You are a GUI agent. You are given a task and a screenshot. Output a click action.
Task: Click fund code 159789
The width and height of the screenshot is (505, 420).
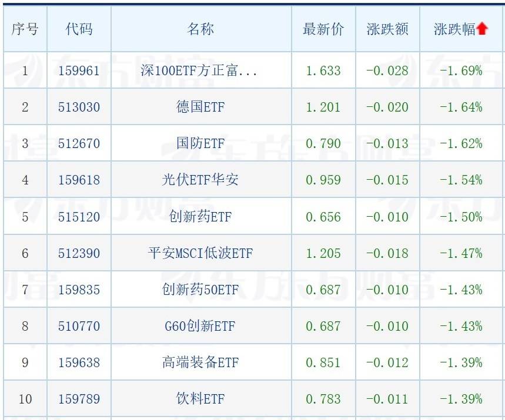pyautogui.click(x=79, y=399)
